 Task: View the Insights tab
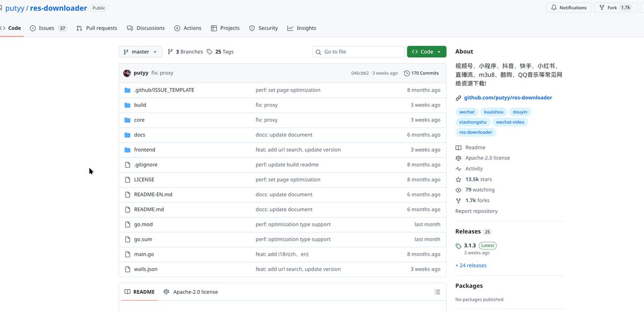pos(302,28)
